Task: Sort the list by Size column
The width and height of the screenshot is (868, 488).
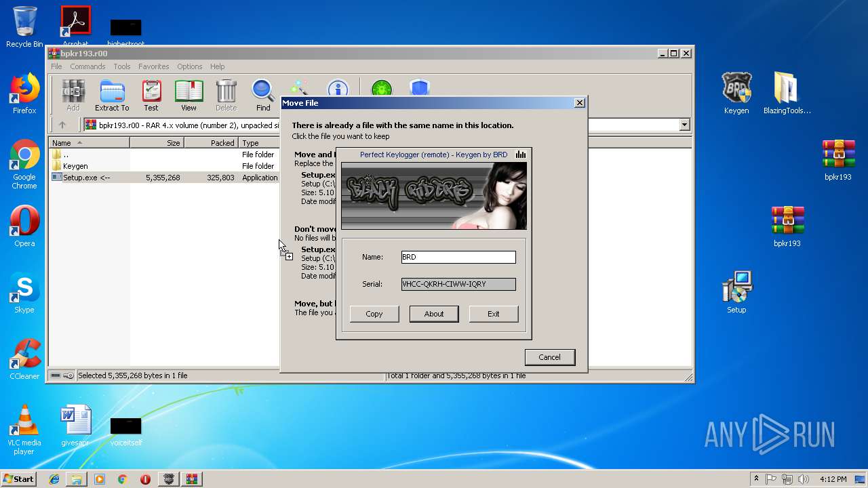Action: click(157, 143)
